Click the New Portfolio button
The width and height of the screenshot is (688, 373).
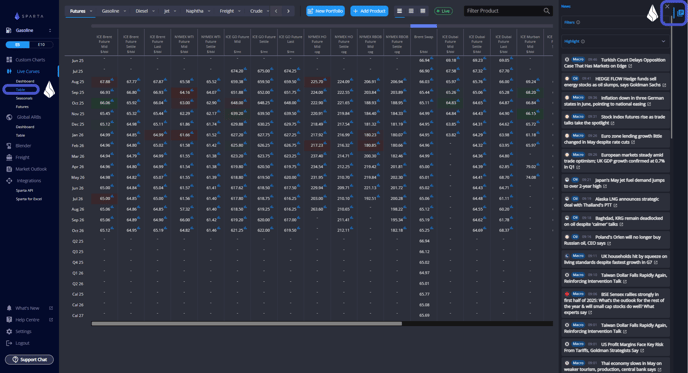click(326, 11)
